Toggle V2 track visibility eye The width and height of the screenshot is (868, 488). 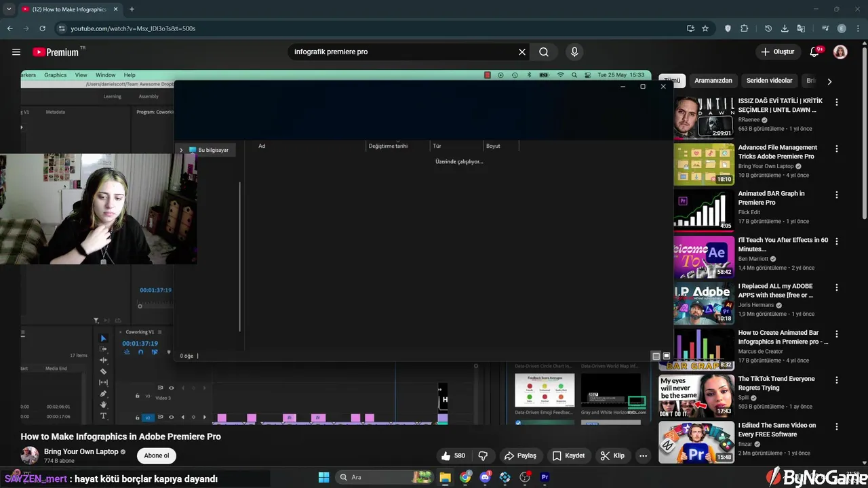(x=171, y=418)
